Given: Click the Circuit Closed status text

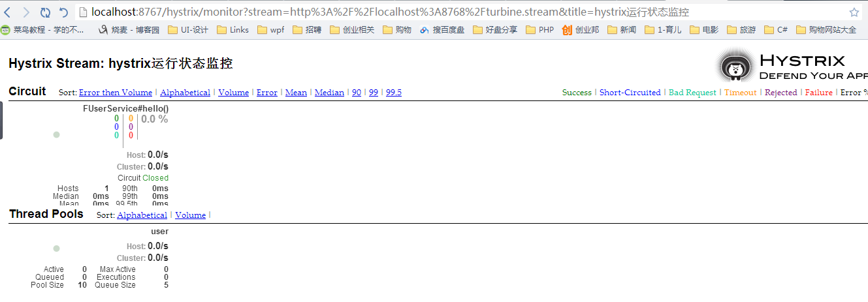Looking at the screenshot, I should point(143,178).
